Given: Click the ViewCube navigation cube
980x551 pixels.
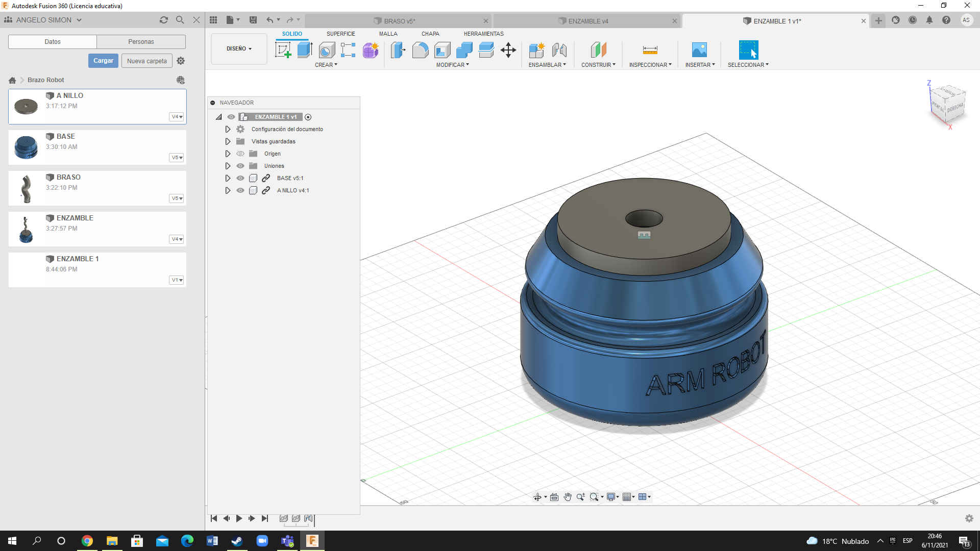Looking at the screenshot, I should tap(947, 105).
